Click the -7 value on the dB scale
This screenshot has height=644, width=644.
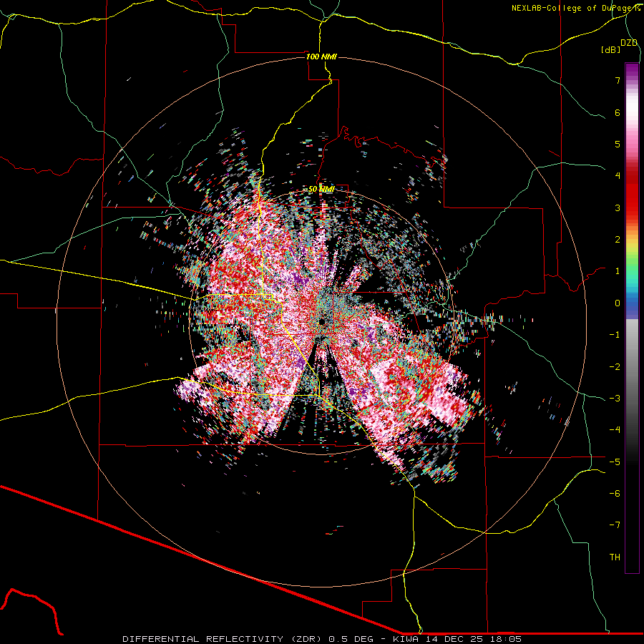point(615,525)
